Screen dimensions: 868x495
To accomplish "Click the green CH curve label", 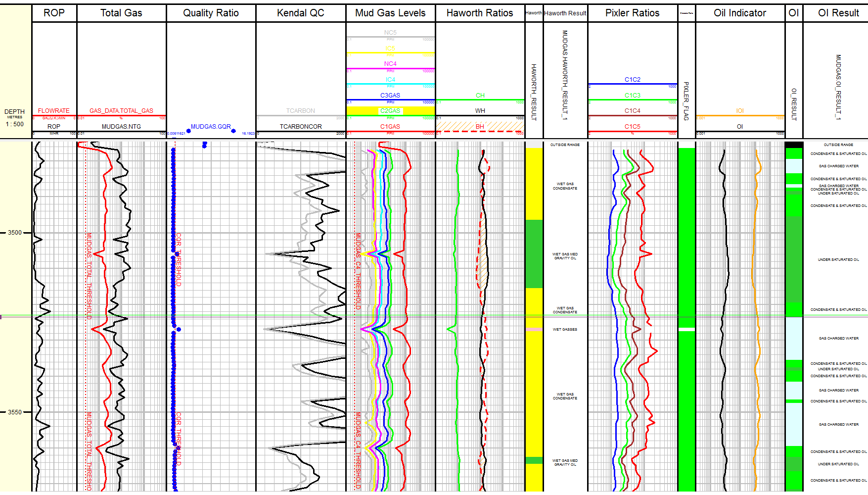I will click(480, 96).
